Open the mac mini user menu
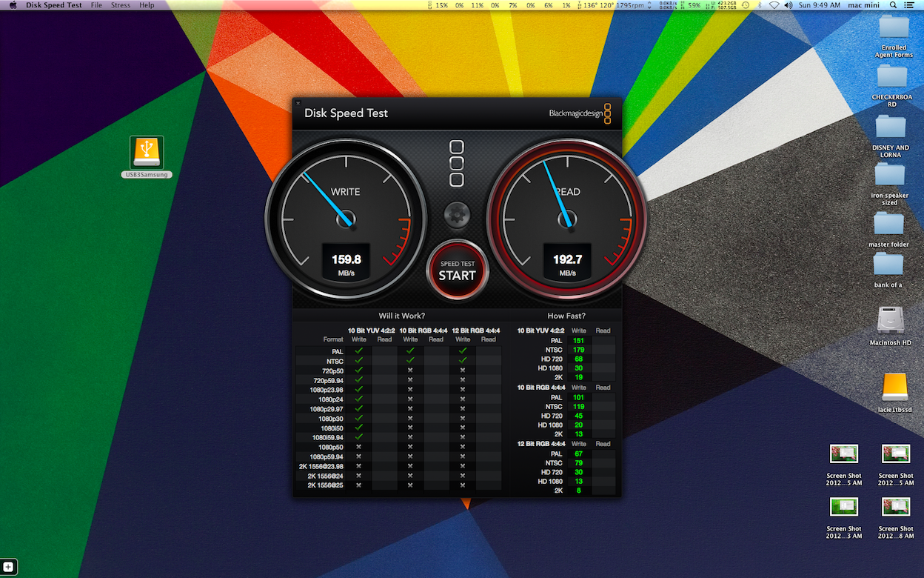Image resolution: width=924 pixels, height=578 pixels. click(x=863, y=5)
